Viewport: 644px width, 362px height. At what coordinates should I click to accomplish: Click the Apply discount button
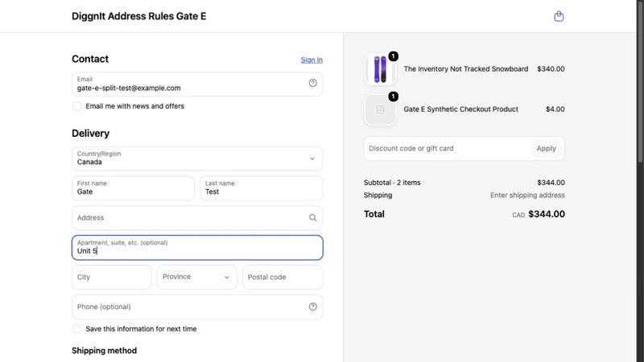(x=546, y=149)
